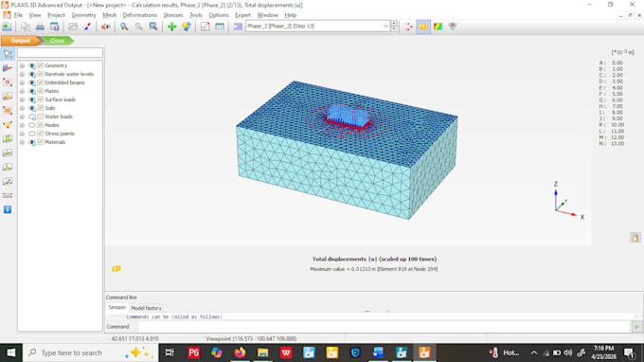Click the Help menu
This screenshot has width=644, height=362.
click(291, 15)
